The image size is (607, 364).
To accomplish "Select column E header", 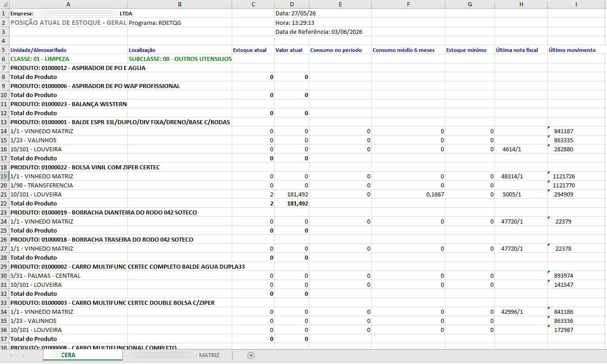I will (340, 4).
